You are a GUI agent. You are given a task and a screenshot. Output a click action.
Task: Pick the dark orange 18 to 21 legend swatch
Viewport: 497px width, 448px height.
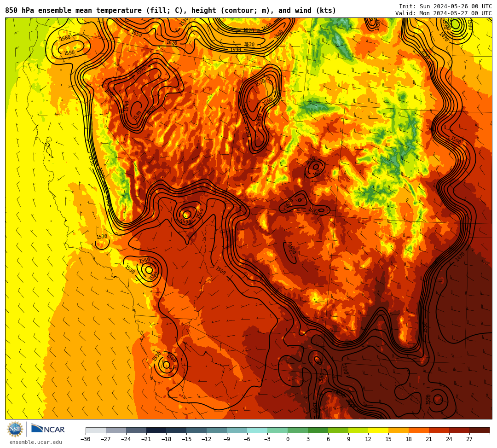[x=419, y=430]
